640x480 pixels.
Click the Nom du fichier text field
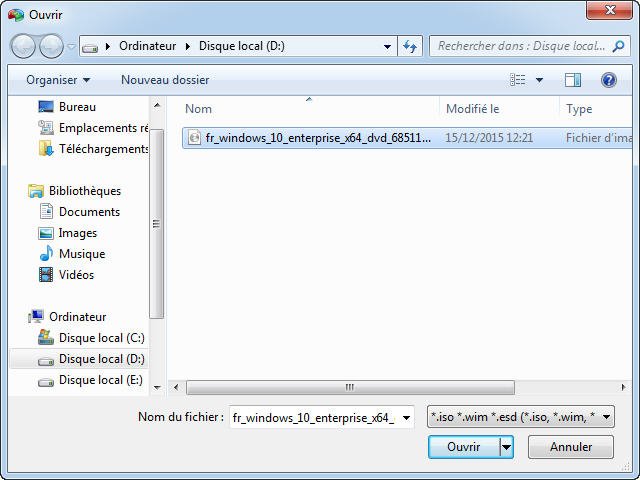(x=314, y=418)
